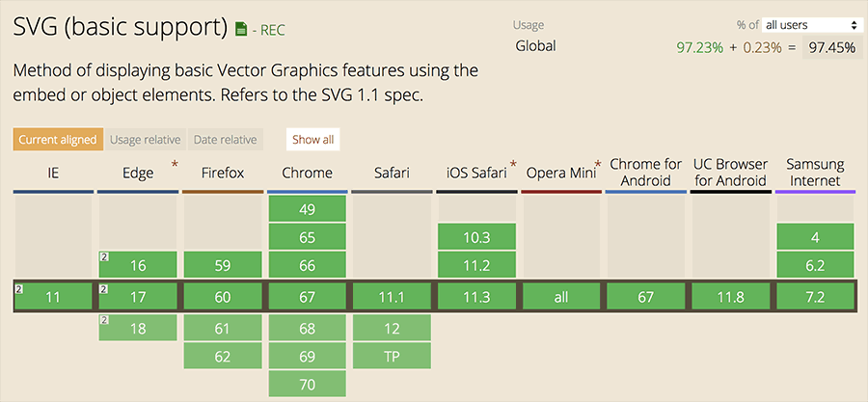Select the Chrome 69 version cell

[x=308, y=356]
